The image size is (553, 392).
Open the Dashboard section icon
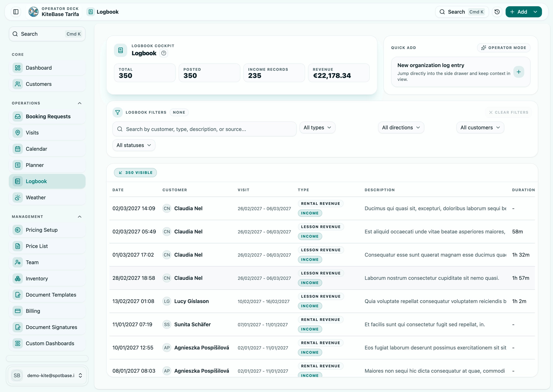17,68
